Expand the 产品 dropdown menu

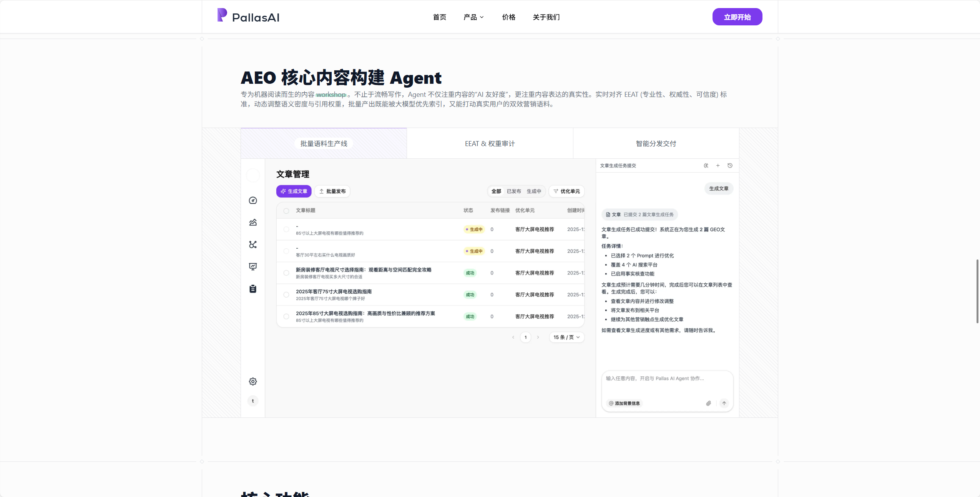[x=474, y=17]
